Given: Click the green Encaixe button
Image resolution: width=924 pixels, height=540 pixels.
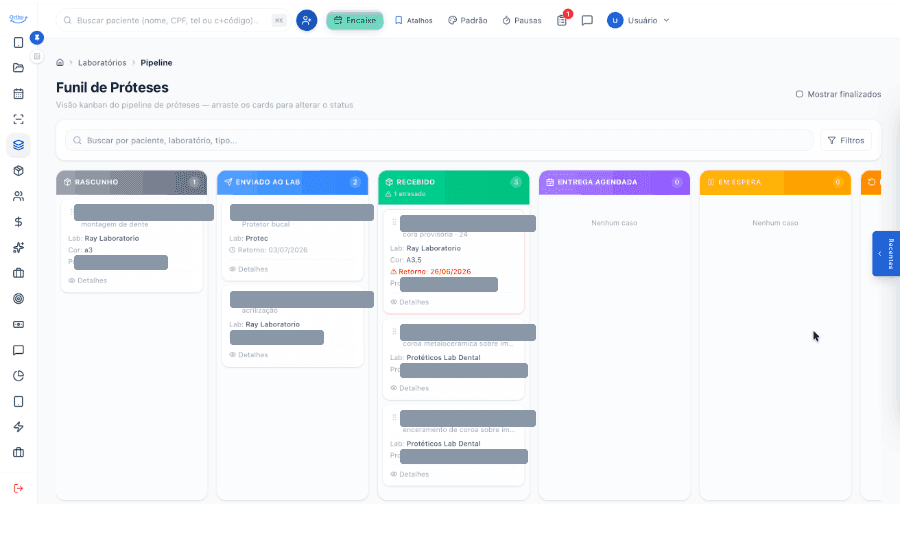Looking at the screenshot, I should click(355, 20).
